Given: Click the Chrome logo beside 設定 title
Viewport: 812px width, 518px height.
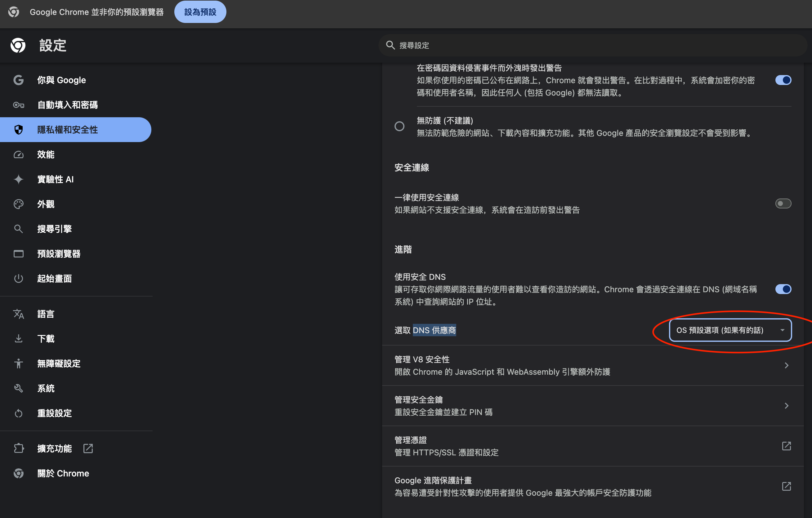Looking at the screenshot, I should (18, 45).
